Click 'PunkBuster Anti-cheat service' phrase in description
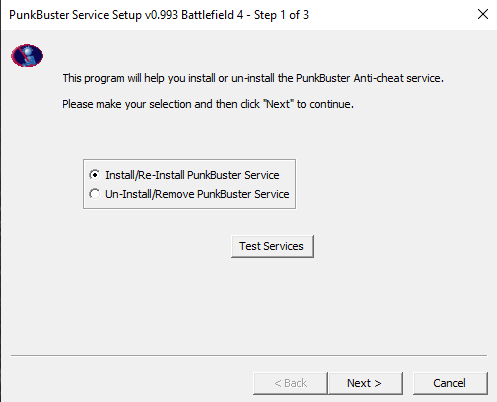Image resolution: width=497 pixels, height=402 pixels. point(369,78)
